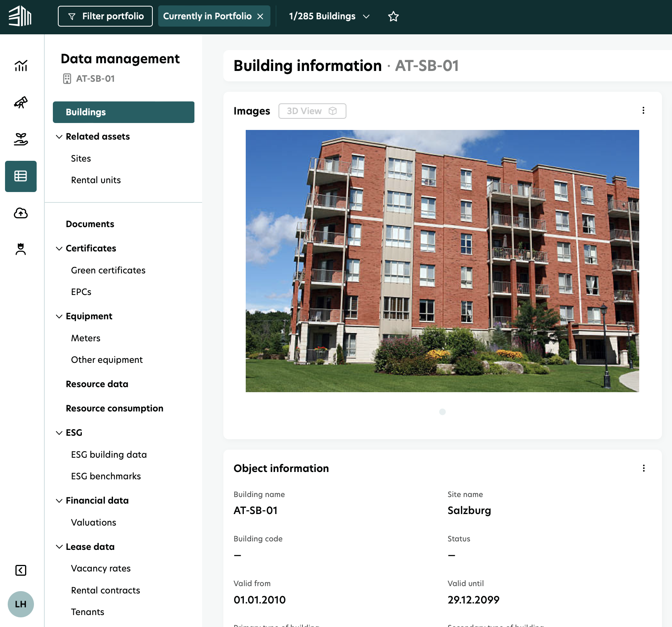Open ESG benchmarks
Viewport: 672px width, 627px height.
[x=106, y=476]
